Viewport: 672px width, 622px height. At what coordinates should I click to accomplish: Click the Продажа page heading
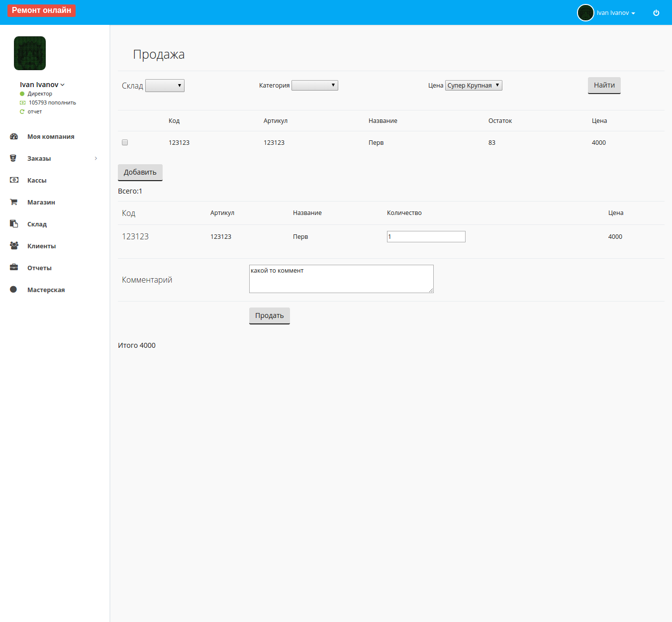(159, 54)
